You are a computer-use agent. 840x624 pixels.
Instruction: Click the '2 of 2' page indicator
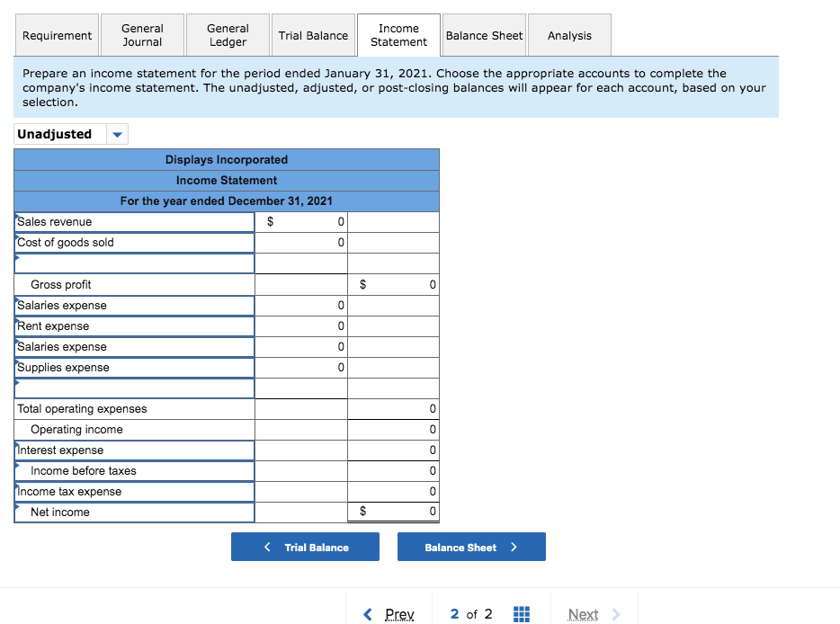[471, 614]
